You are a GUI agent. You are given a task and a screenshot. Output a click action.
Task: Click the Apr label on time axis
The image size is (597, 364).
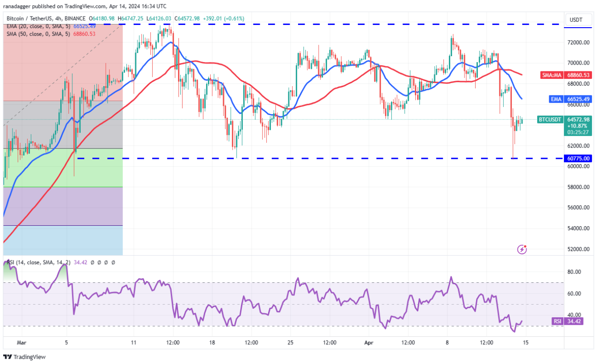point(368,343)
